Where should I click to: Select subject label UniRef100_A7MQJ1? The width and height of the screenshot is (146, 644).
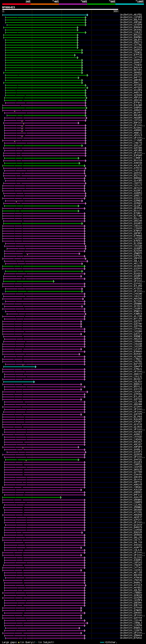tap(131, 369)
